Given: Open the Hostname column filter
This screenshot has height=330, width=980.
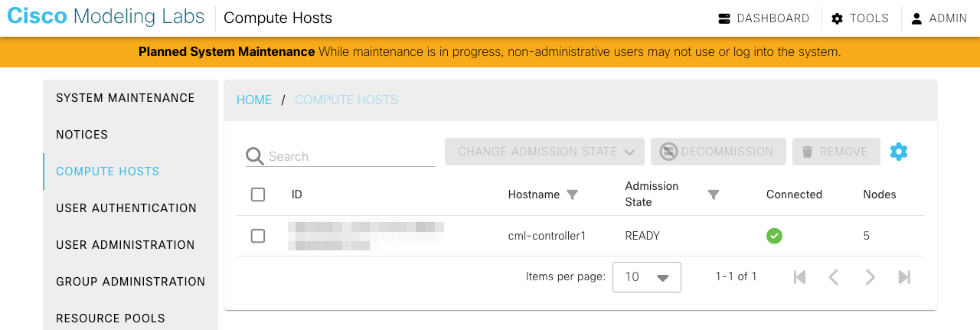Looking at the screenshot, I should [x=572, y=194].
